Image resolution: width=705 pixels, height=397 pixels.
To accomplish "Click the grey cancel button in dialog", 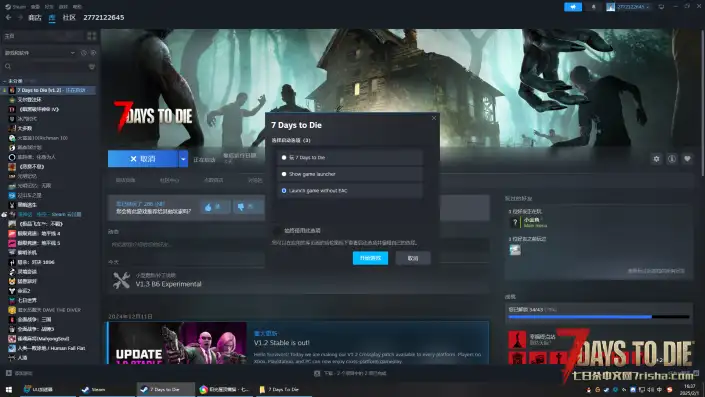I will 413,258.
